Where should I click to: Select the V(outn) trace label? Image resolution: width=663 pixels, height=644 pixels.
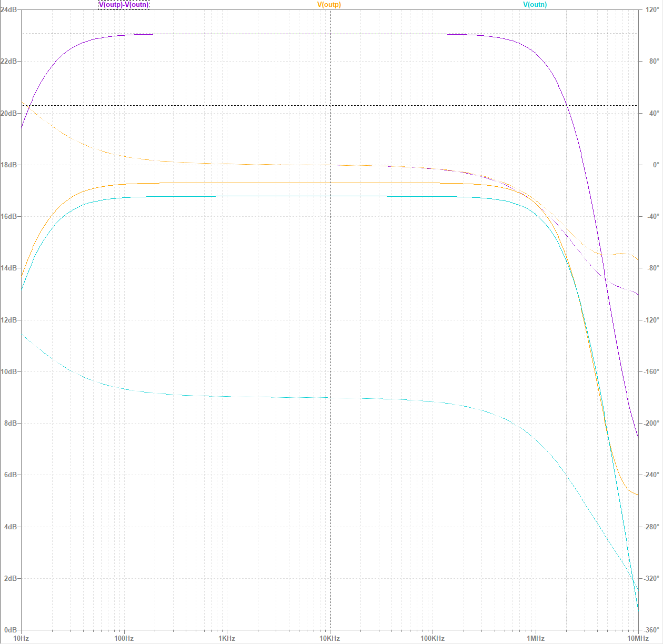(534, 4)
